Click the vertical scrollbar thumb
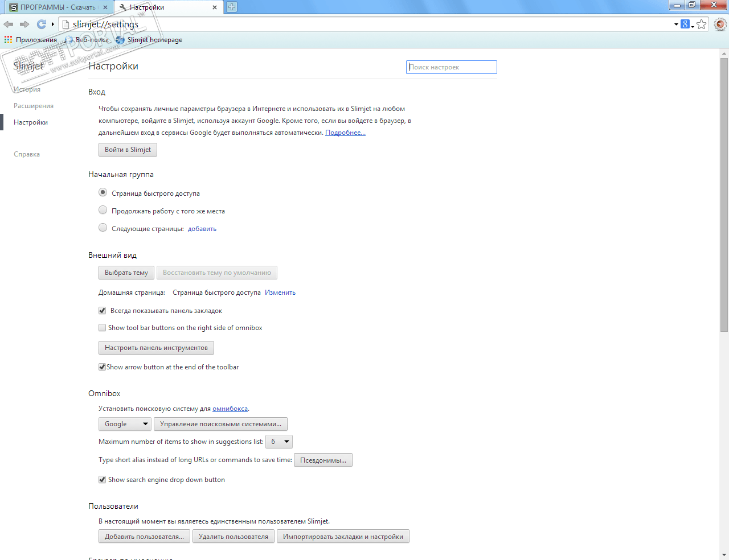729x560 pixels. (x=724, y=195)
